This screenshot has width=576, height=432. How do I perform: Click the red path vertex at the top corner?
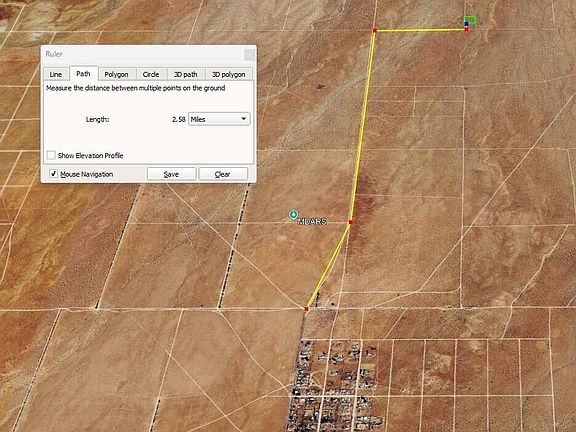[x=374, y=30]
